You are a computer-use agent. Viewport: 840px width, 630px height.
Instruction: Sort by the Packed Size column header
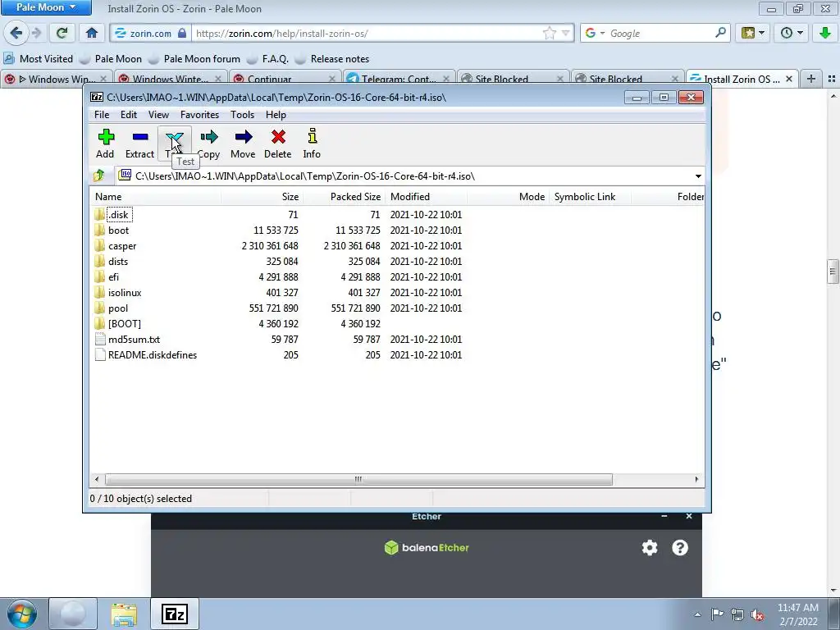coord(344,197)
